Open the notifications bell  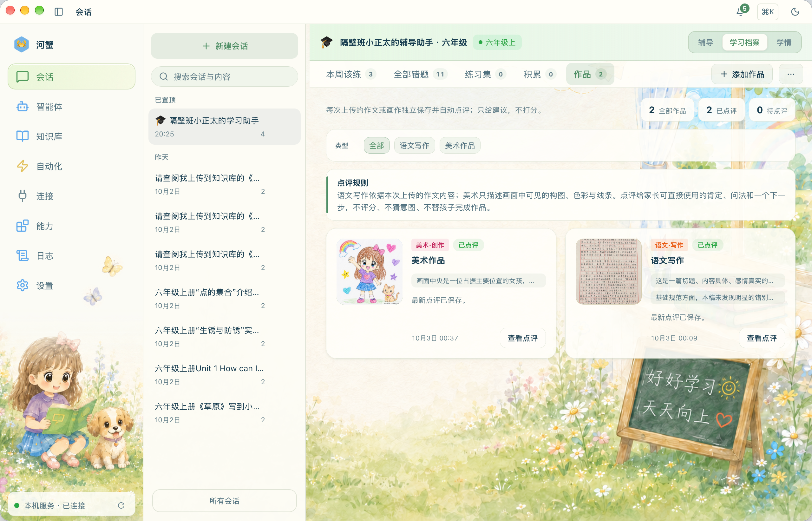pos(741,12)
